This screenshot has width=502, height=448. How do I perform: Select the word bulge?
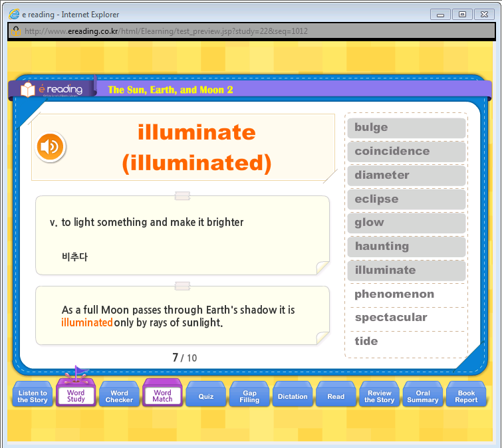tap(406, 128)
